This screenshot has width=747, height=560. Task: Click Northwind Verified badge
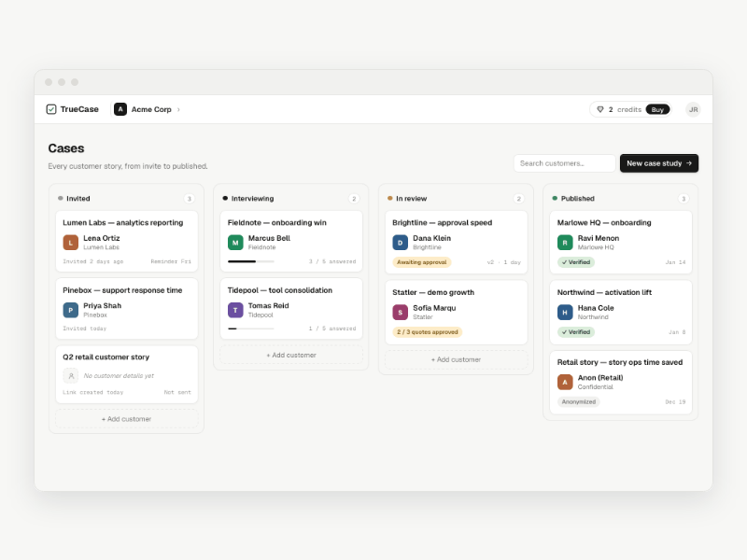[576, 332]
